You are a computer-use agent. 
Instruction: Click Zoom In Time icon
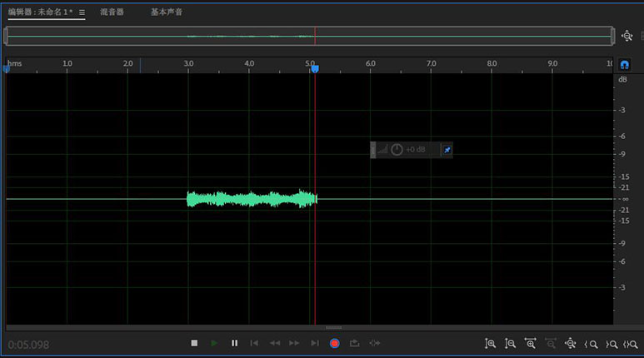(x=530, y=344)
